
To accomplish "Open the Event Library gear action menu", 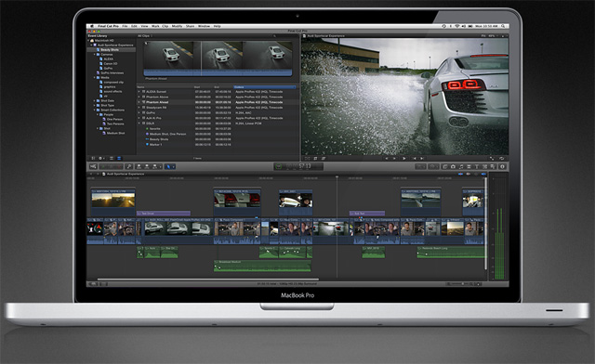I will tap(101, 158).
